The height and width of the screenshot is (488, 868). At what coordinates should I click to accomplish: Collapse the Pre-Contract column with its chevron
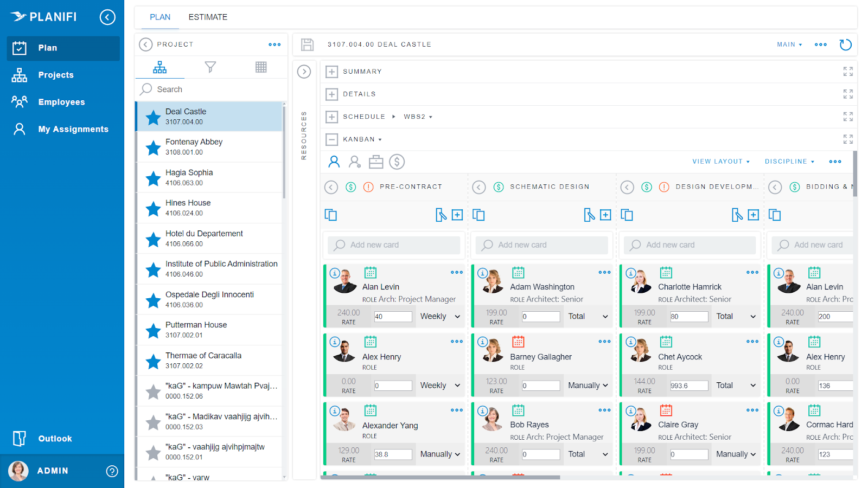pos(331,187)
